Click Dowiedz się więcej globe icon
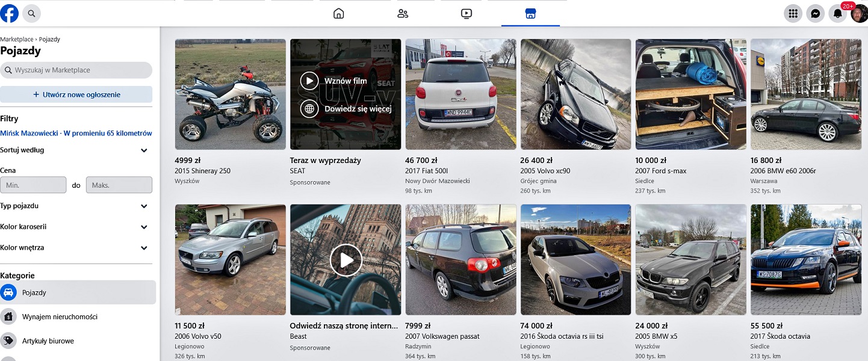This screenshot has width=868, height=361. [x=309, y=109]
